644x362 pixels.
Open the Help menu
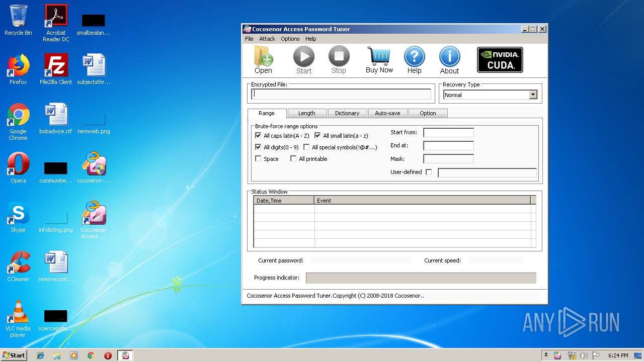point(311,39)
